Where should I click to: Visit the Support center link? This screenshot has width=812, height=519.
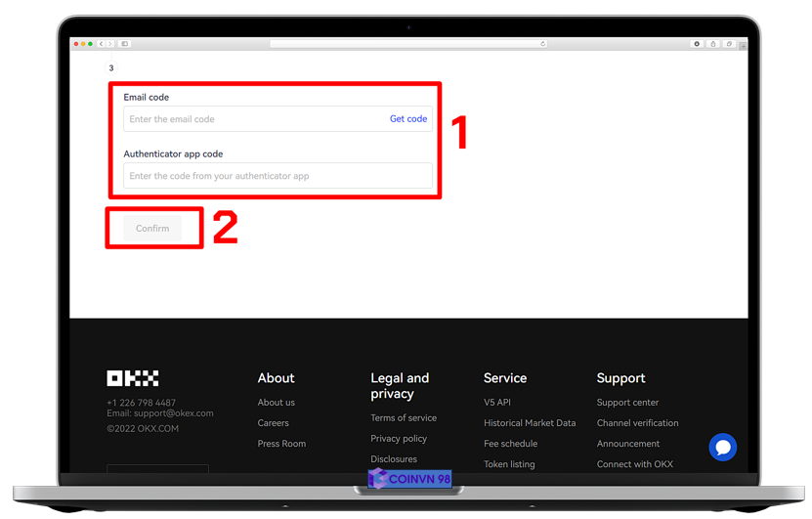click(627, 403)
